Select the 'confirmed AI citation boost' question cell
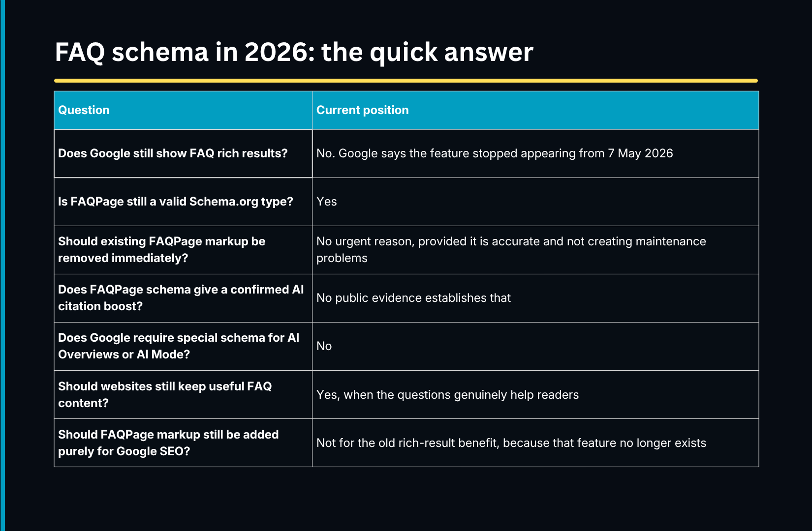This screenshot has height=531, width=812. point(183,298)
